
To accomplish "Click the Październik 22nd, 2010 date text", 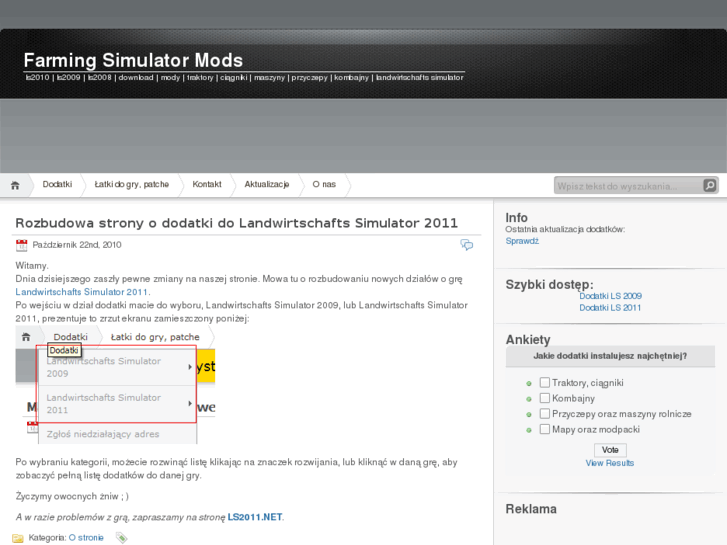I will click(x=77, y=244).
